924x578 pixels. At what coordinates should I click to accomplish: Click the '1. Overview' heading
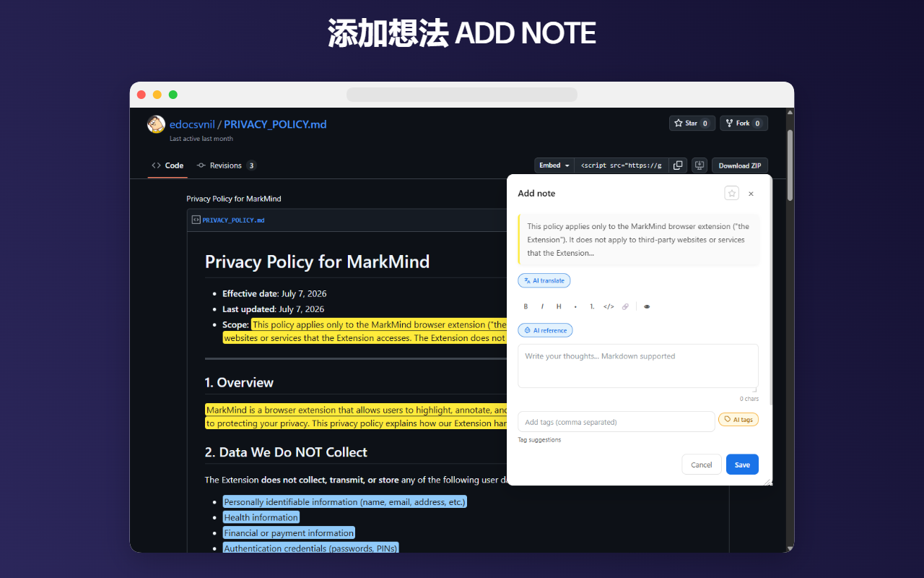240,383
